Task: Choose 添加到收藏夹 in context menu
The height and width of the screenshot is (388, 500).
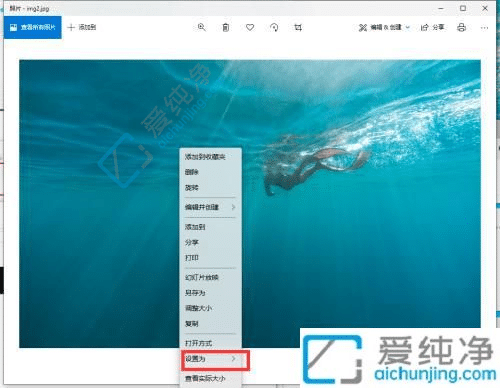Action: pyautogui.click(x=211, y=157)
